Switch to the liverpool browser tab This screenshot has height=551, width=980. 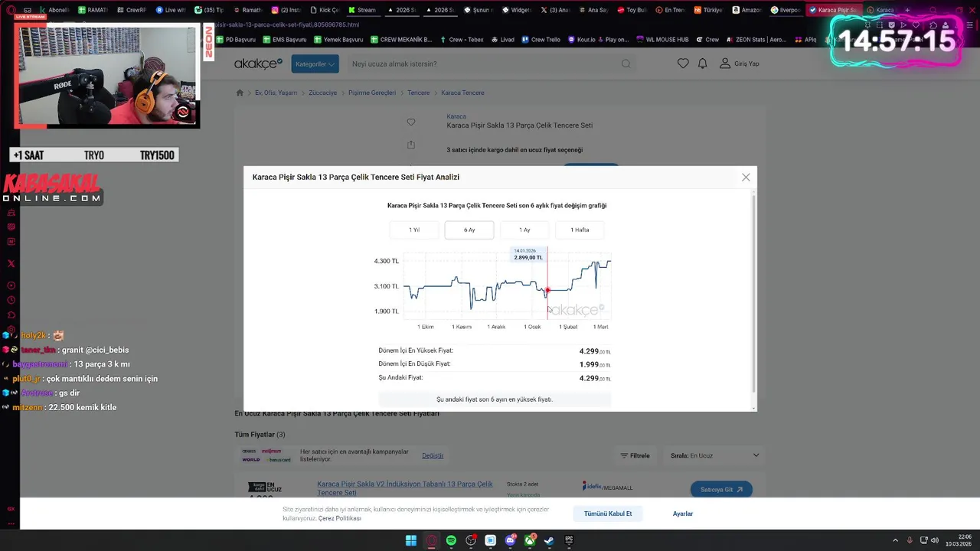pyautogui.click(x=785, y=10)
